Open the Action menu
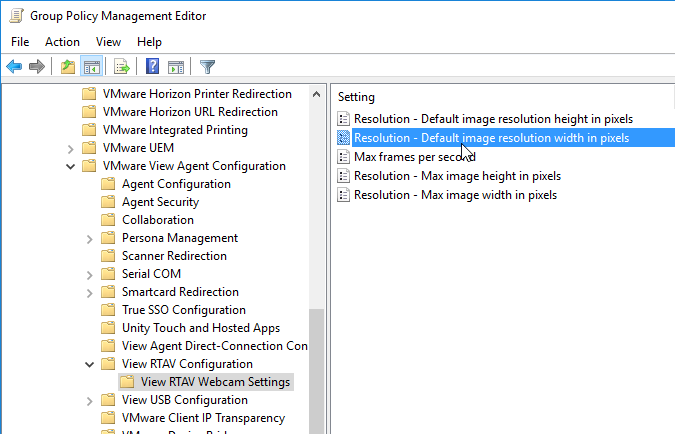 click(x=62, y=42)
